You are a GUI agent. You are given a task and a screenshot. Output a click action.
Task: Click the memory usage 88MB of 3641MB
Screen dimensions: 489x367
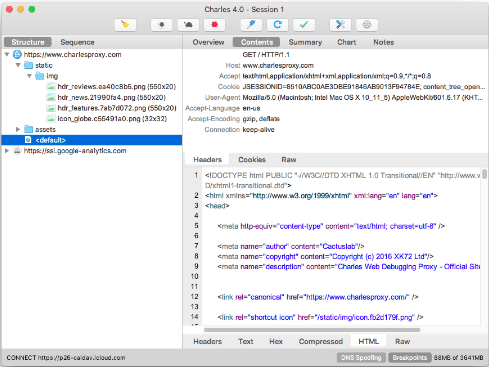coord(459,358)
